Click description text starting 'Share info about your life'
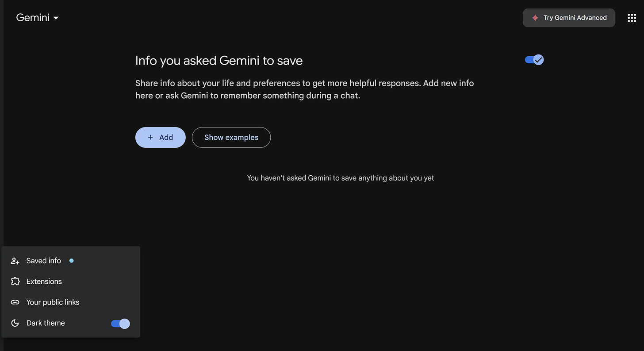 tap(305, 89)
